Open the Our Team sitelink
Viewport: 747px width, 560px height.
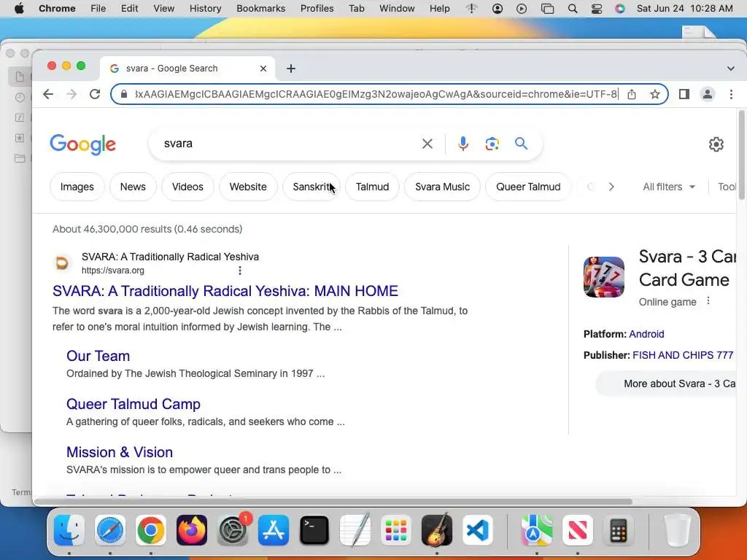coord(98,356)
